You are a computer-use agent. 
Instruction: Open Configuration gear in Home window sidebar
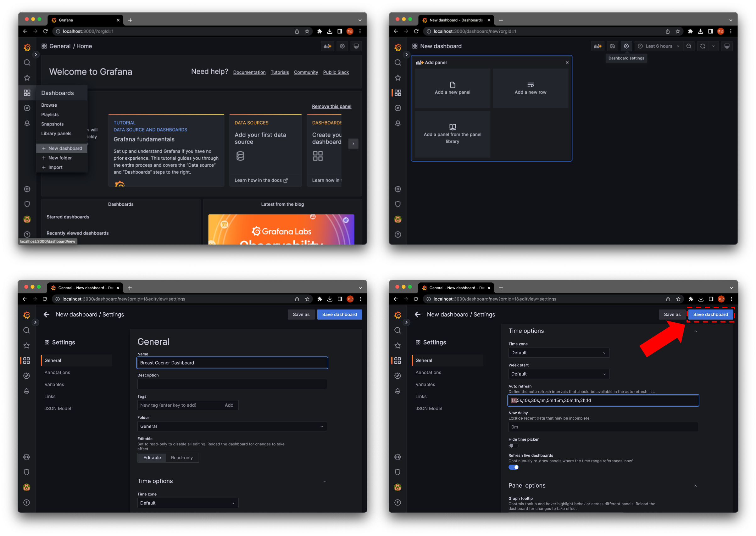coord(27,189)
